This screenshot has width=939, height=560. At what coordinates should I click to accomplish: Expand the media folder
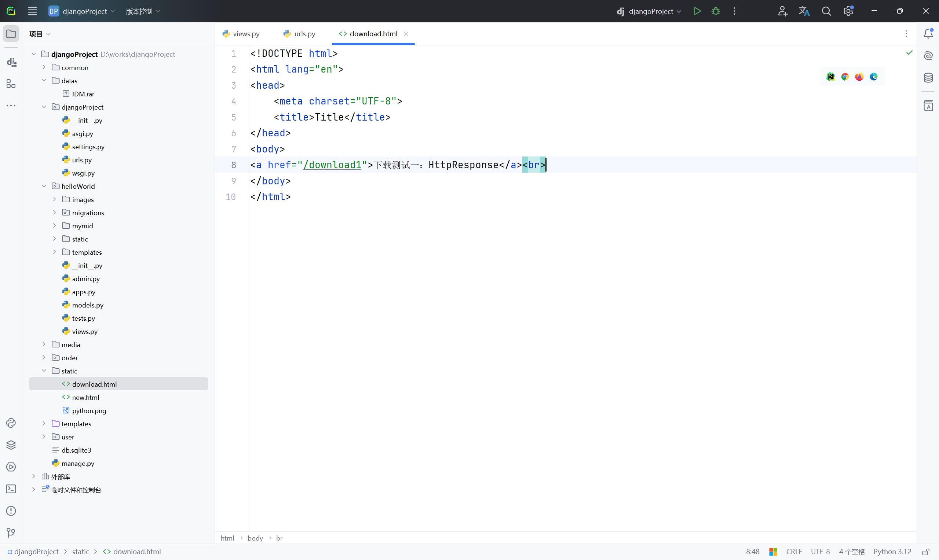pyautogui.click(x=44, y=344)
